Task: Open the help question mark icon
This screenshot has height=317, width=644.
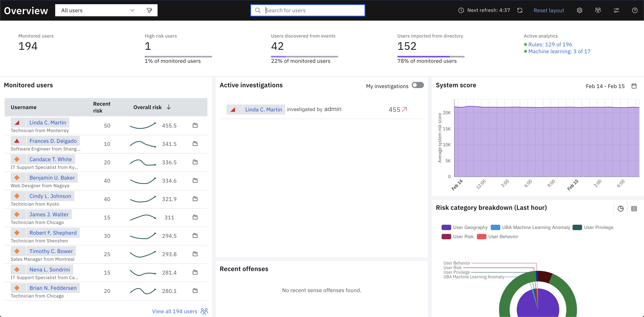Action: [635, 10]
